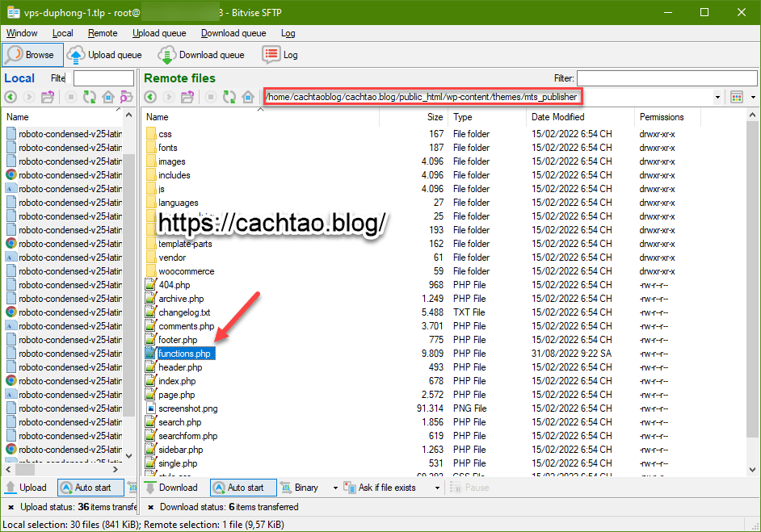The width and height of the screenshot is (761, 532).
Task: Select the images folder
Action: coord(172,161)
